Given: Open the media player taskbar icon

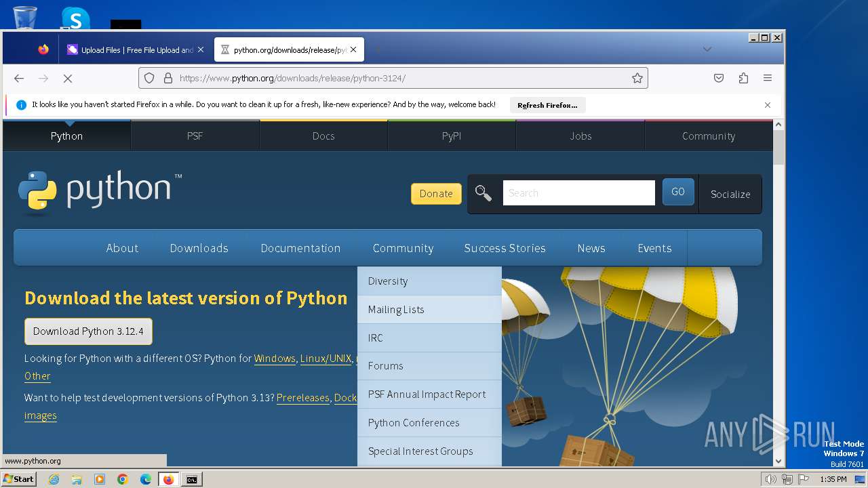Looking at the screenshot, I should (100, 479).
